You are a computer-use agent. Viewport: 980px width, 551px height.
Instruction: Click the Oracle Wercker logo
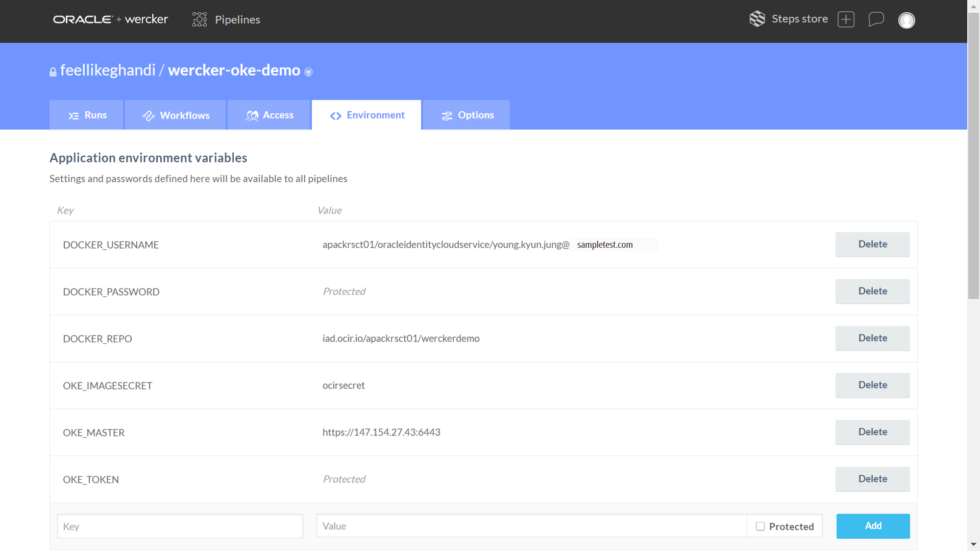110,20
